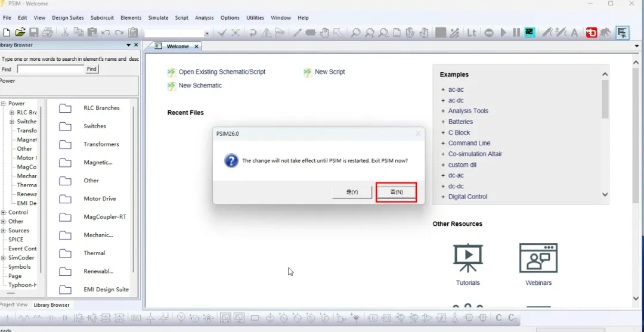Open the toolbar combo box dropdown
Viewport: 644px width, 332px height.
[206, 33]
